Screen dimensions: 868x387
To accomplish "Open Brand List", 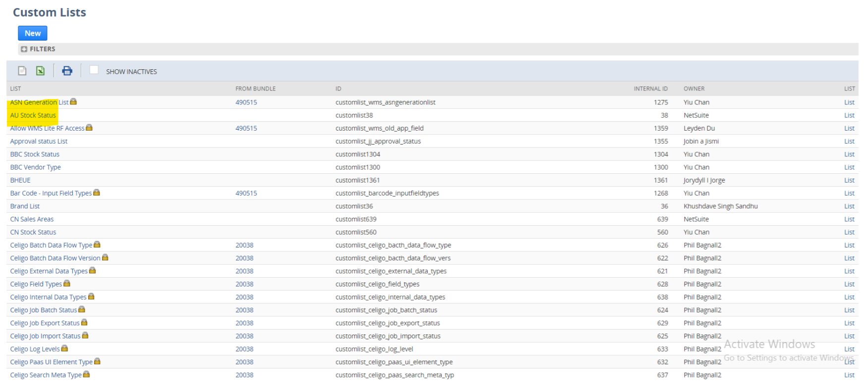I will click(x=25, y=206).
